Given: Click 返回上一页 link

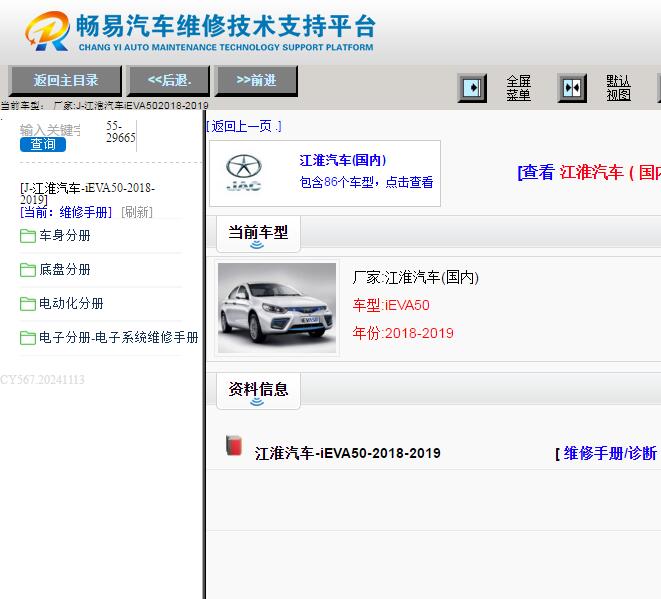Looking at the screenshot, I should (x=244, y=126).
